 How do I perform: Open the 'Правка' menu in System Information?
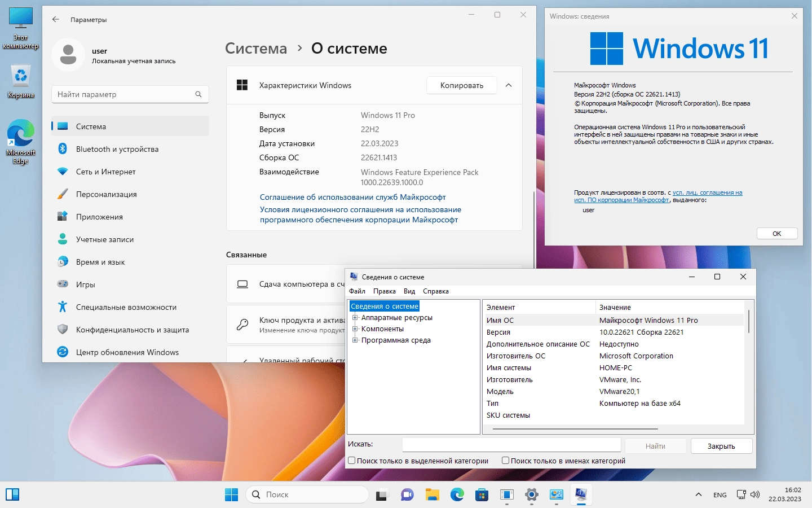(x=384, y=291)
